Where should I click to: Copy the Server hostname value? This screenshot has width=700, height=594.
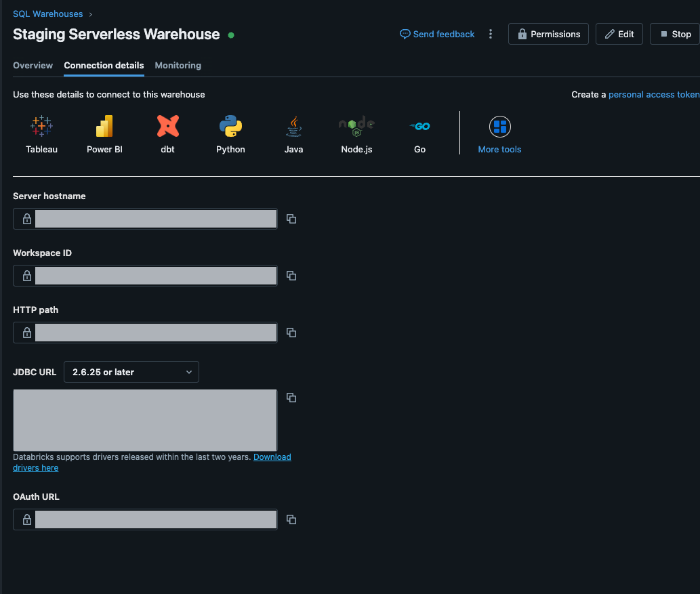[291, 219]
